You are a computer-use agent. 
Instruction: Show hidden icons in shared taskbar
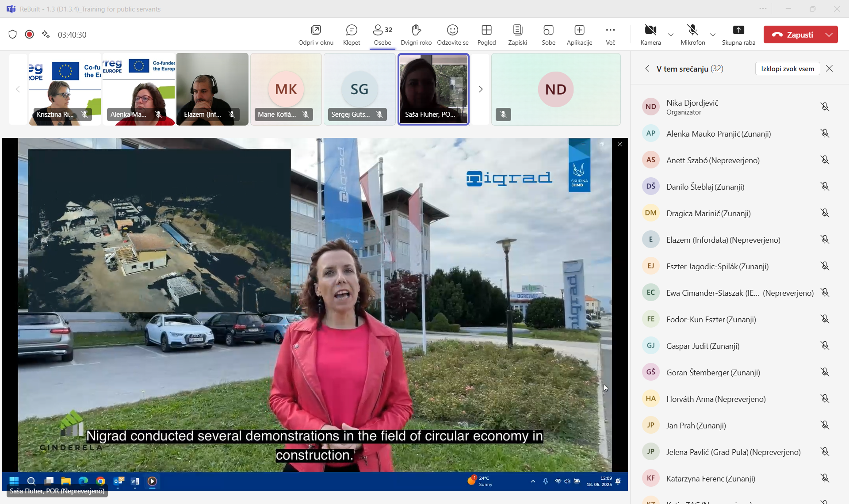point(533,481)
